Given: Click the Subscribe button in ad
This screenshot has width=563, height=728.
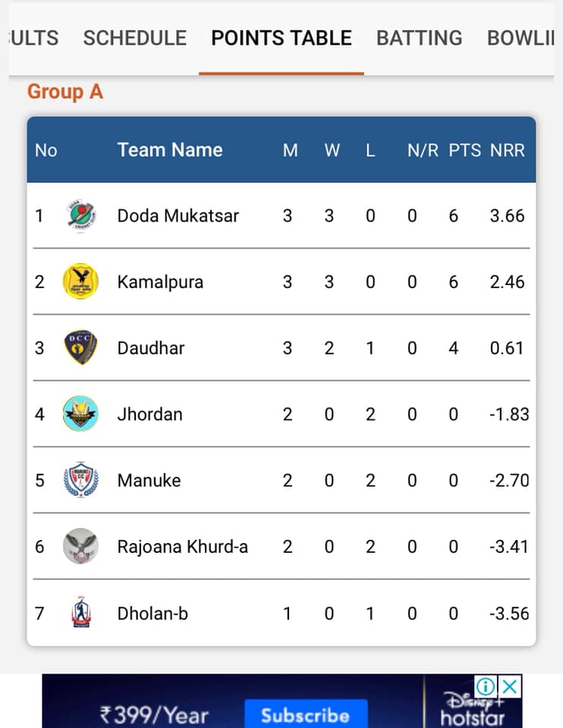Looking at the screenshot, I should tap(306, 714).
